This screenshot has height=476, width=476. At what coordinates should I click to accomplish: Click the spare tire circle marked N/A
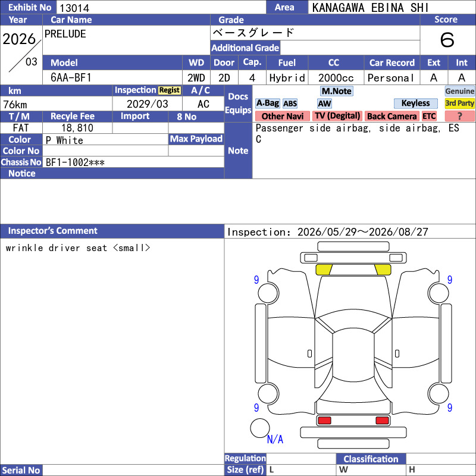point(260,428)
